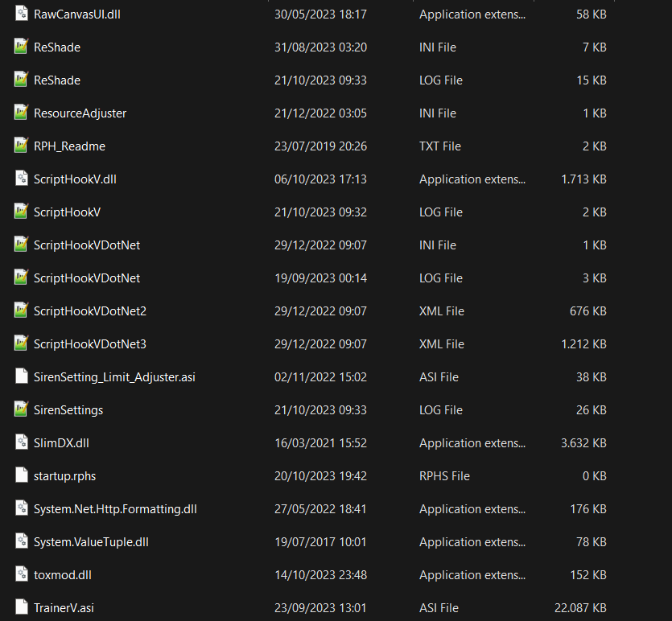The image size is (672, 621).
Task: Click the ScriptHookVDotNet2 XML file icon
Action: coord(22,311)
